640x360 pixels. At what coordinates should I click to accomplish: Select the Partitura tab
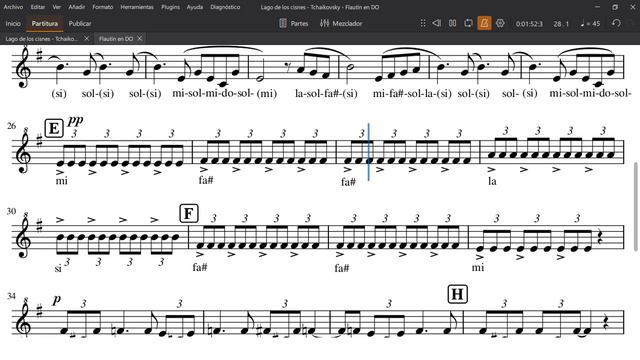click(x=45, y=24)
